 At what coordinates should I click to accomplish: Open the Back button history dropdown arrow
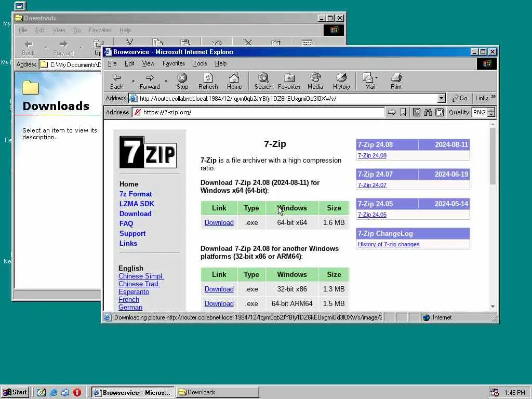pyautogui.click(x=133, y=81)
